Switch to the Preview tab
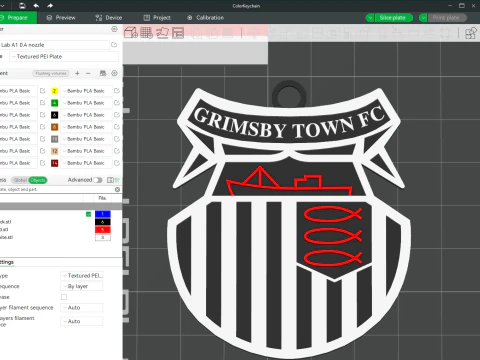 [x=61, y=18]
